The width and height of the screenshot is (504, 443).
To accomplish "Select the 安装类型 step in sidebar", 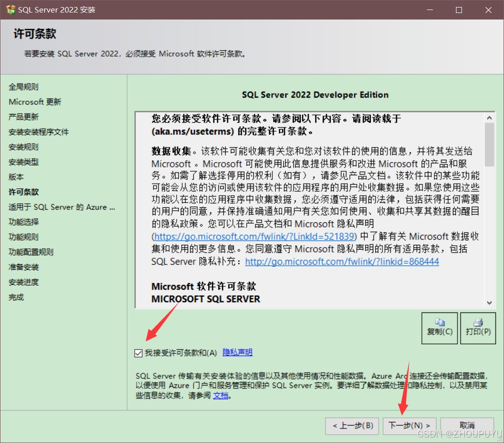I will 24,162.
